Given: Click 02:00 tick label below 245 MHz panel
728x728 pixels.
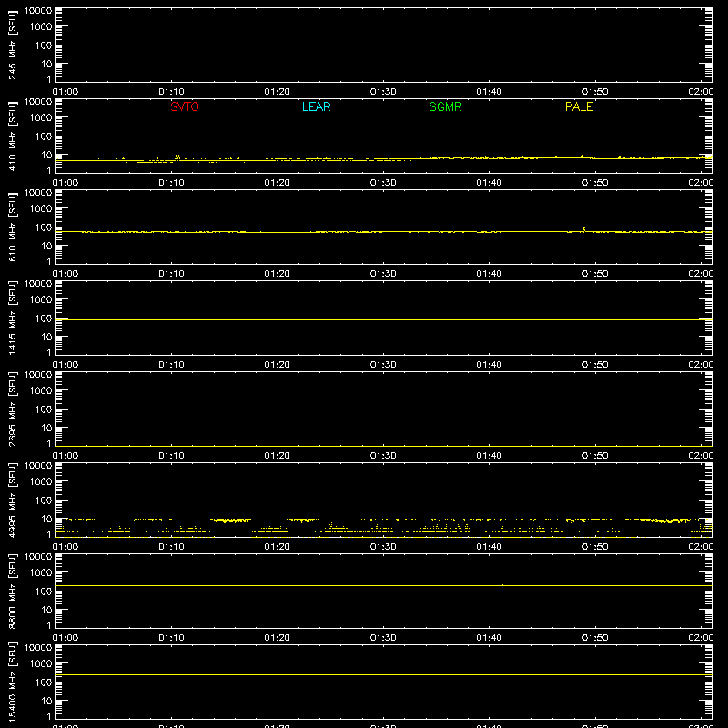Looking at the screenshot, I should [x=701, y=92].
